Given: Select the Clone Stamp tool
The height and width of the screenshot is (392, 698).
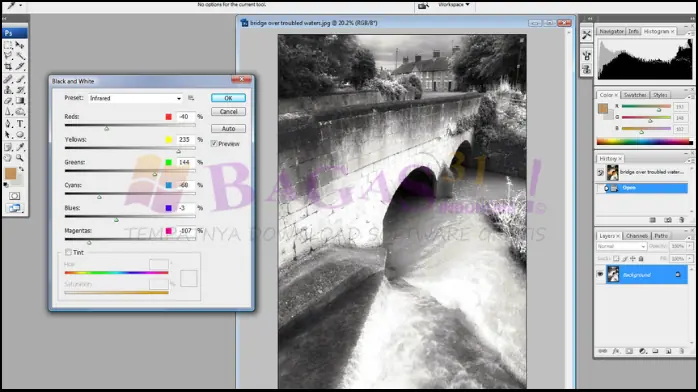Looking at the screenshot, I should pyautogui.click(x=8, y=90).
